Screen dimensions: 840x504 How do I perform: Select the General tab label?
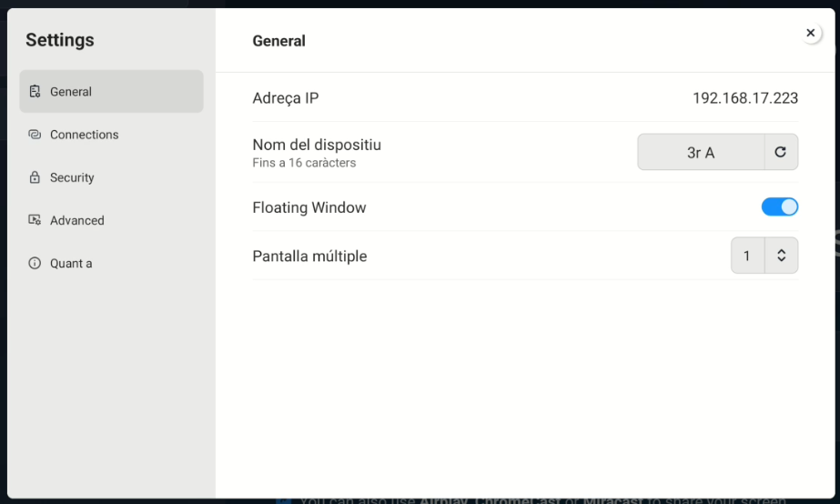(71, 92)
